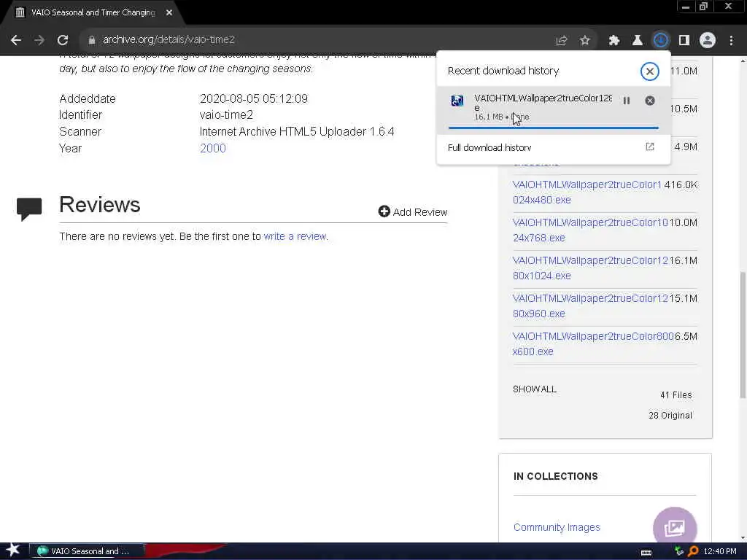Open the taskbar start star icon
Image resolution: width=747 pixels, height=560 pixels.
click(x=13, y=551)
